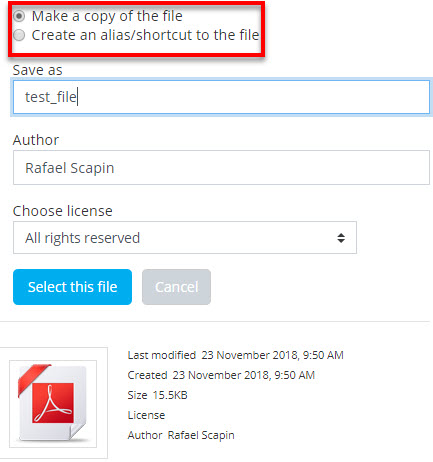
Task: Choose the 'Create an alias/shortcut to the file' radio button
Action: [x=19, y=35]
